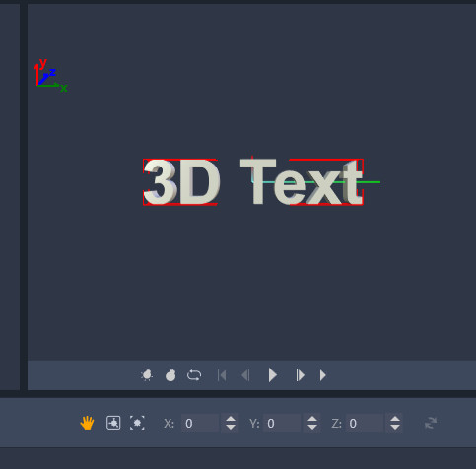Toggle loop playback
Screen dimensions: 476x469
194,375
